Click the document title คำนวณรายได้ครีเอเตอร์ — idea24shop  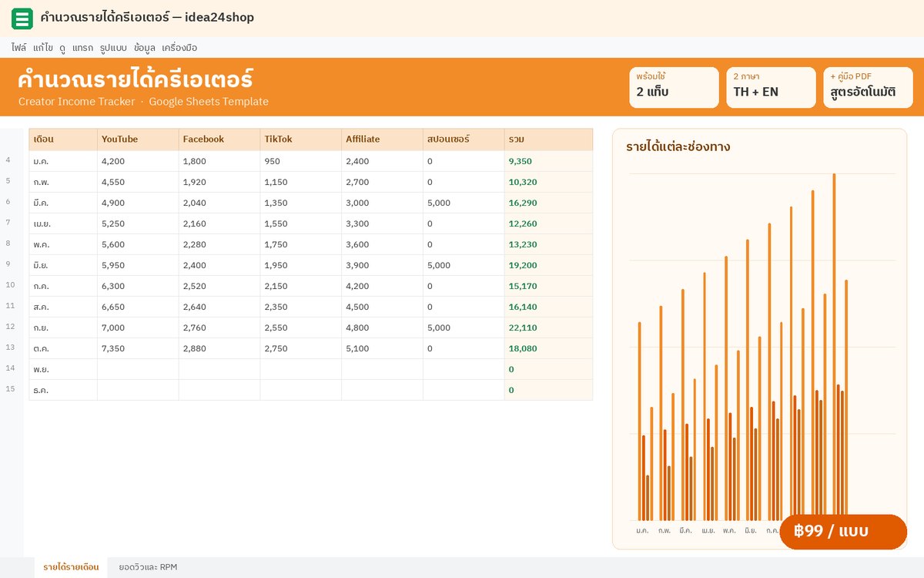pos(147,18)
